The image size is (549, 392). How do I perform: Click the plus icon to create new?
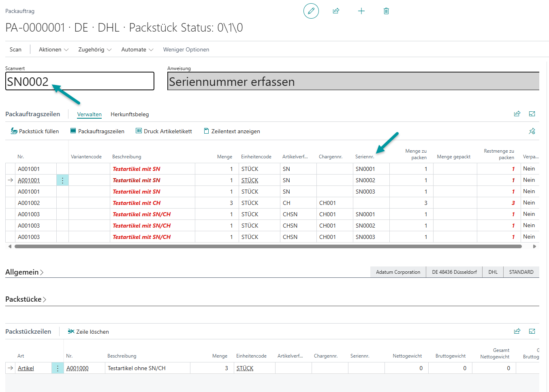click(x=361, y=11)
